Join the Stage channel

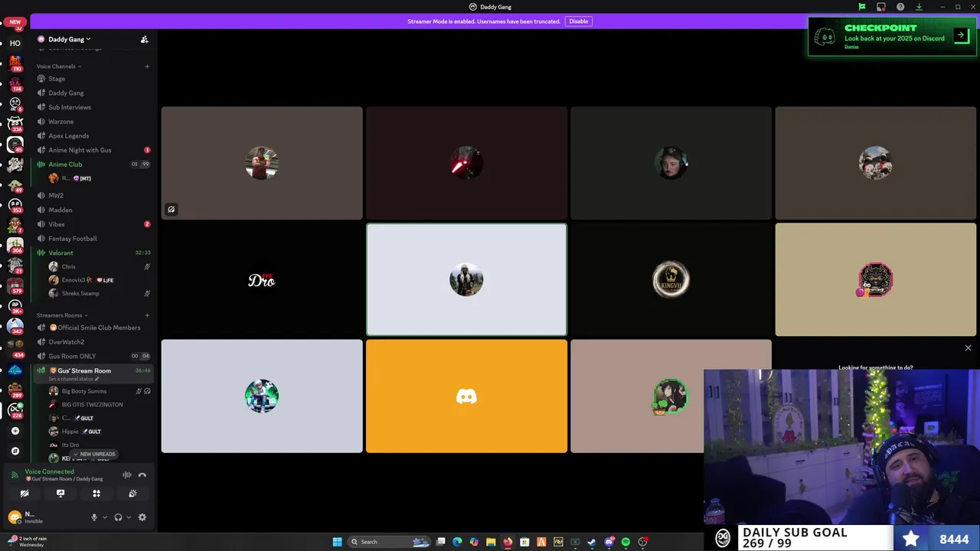(93, 79)
